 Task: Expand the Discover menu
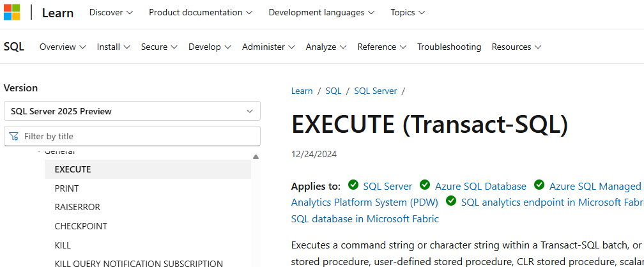(111, 12)
